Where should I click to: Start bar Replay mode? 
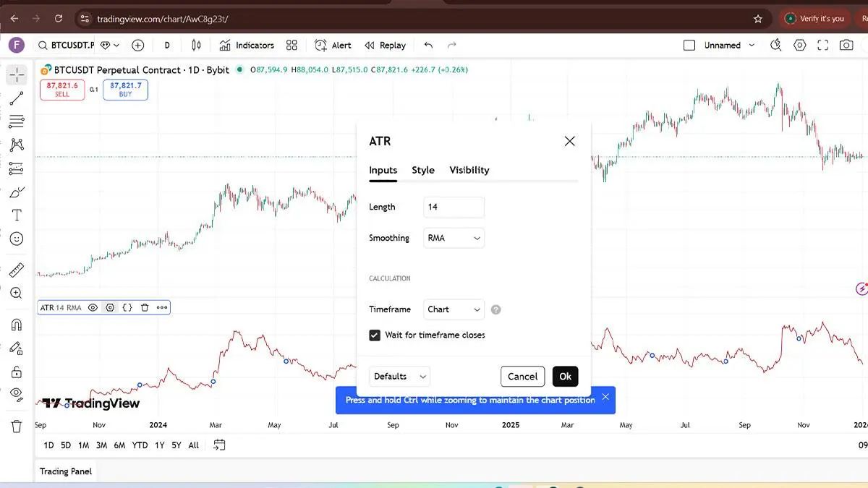[385, 45]
